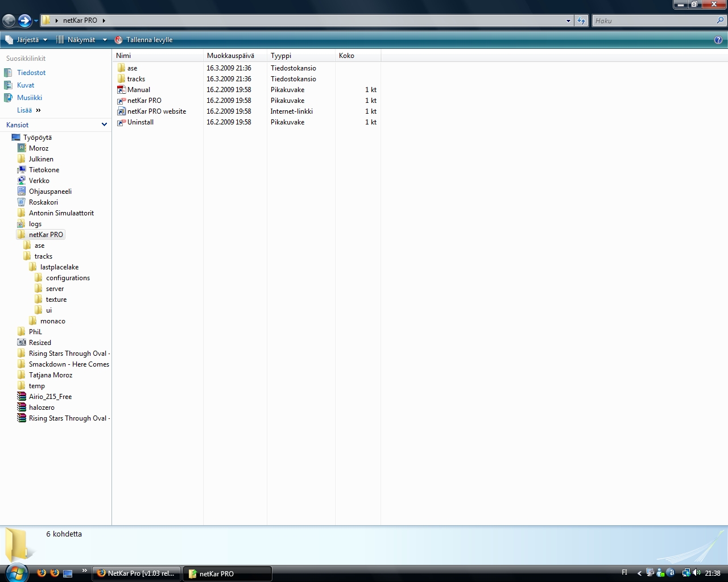
Task: Click the Tietokone computer icon in tree
Action: tap(22, 170)
